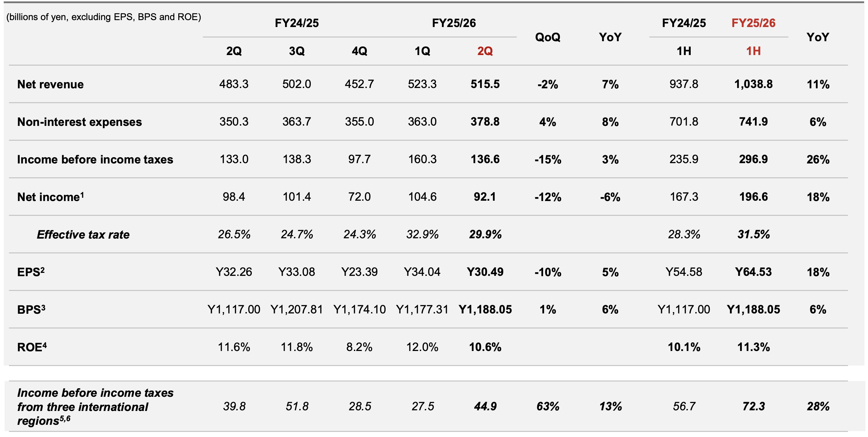Click the Net revenue row label
This screenshot has height=437, width=868.
tap(50, 84)
